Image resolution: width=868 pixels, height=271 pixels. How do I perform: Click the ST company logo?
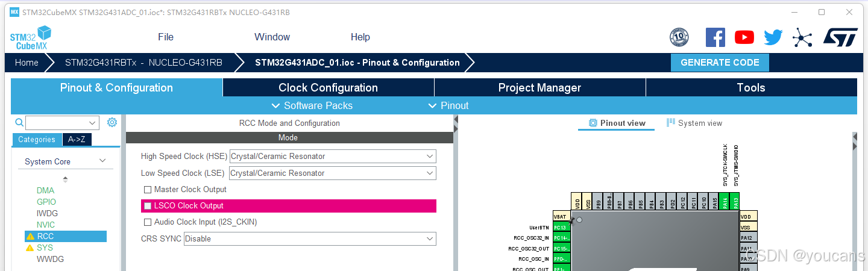(x=840, y=37)
